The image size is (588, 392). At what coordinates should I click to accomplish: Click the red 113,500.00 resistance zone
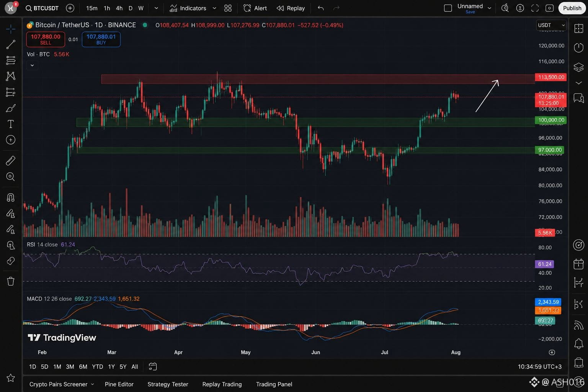[x=318, y=79]
